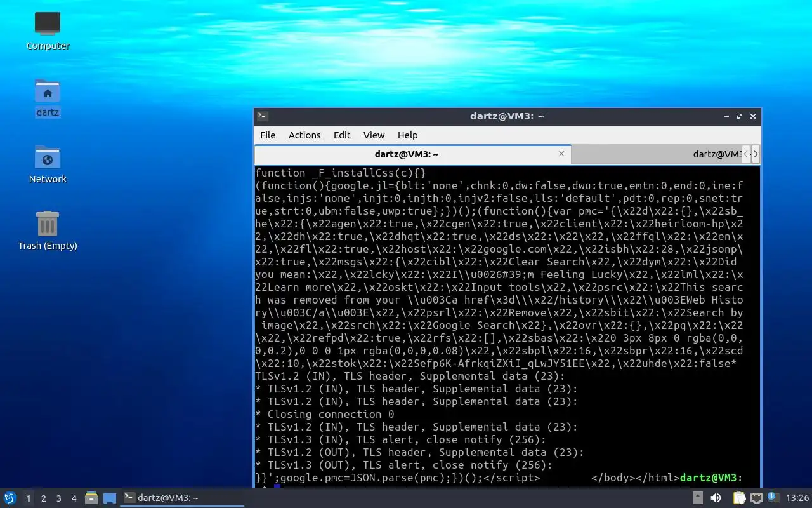Open the File menu in terminal
The image size is (812, 508).
point(268,135)
